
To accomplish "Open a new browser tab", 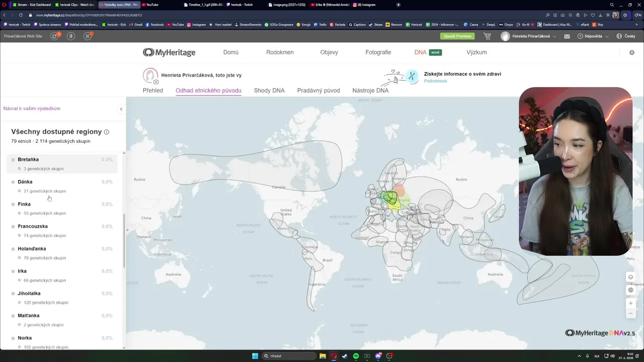I will 398,5.
